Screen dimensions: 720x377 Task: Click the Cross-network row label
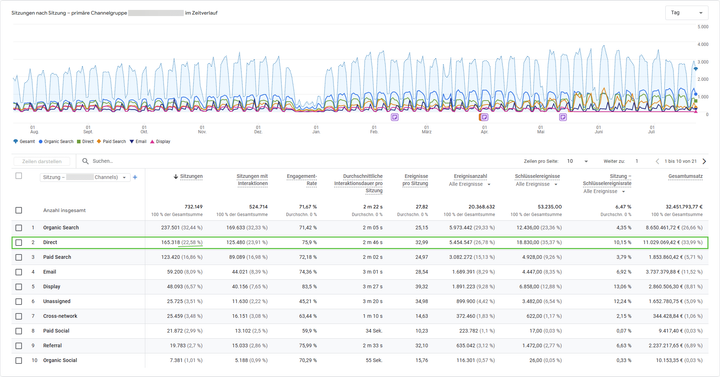click(x=60, y=316)
